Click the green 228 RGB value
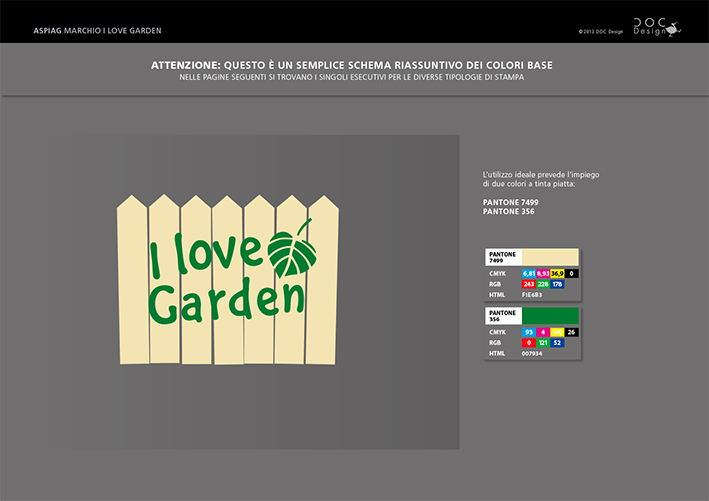Image resolution: width=709 pixels, height=501 pixels. coord(543,284)
